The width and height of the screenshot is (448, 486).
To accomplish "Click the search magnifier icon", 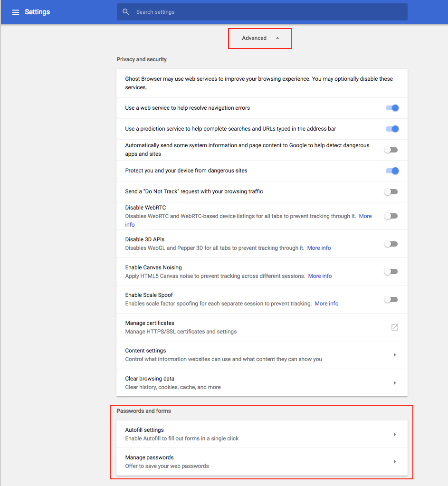I will click(125, 12).
